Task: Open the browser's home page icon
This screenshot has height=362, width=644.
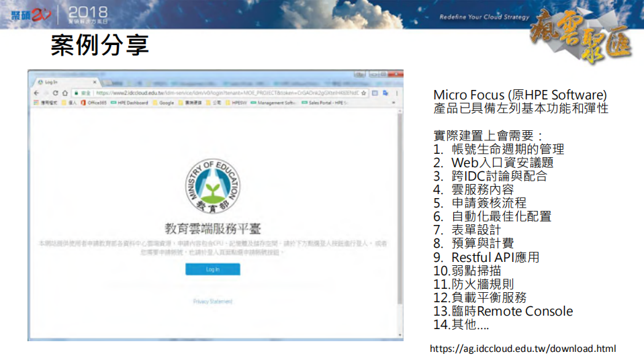Action: tap(65, 93)
